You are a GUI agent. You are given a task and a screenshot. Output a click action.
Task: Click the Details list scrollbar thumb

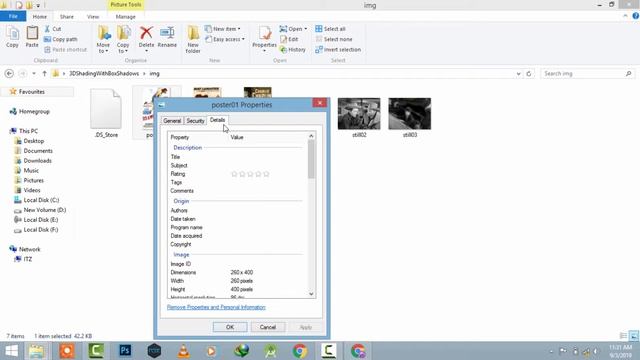(311, 159)
